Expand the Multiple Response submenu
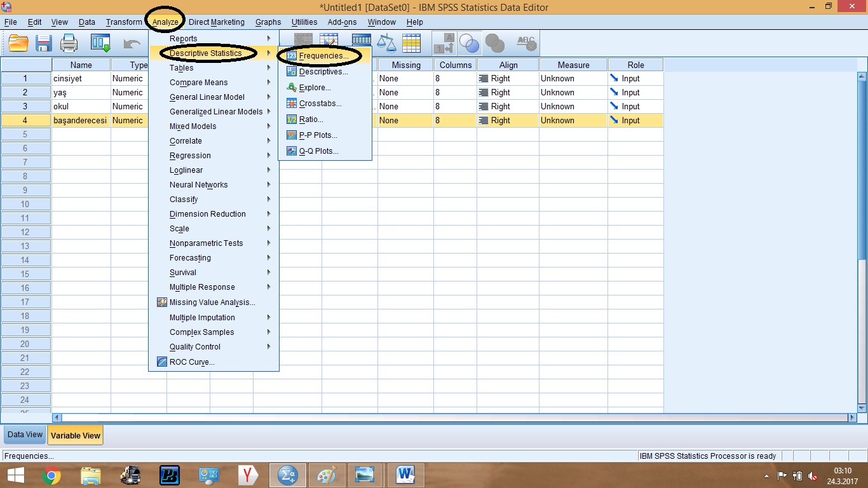The height and width of the screenshot is (488, 868). pyautogui.click(x=214, y=287)
